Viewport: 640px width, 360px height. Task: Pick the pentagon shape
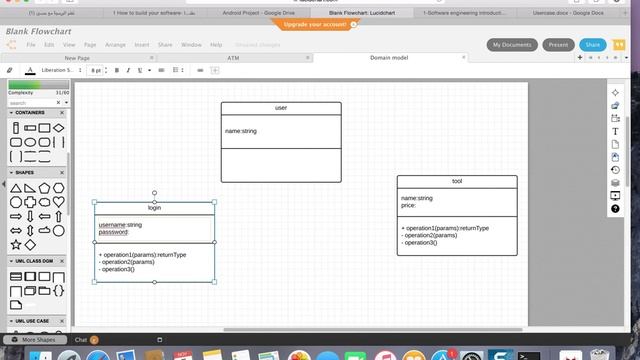pos(44,188)
